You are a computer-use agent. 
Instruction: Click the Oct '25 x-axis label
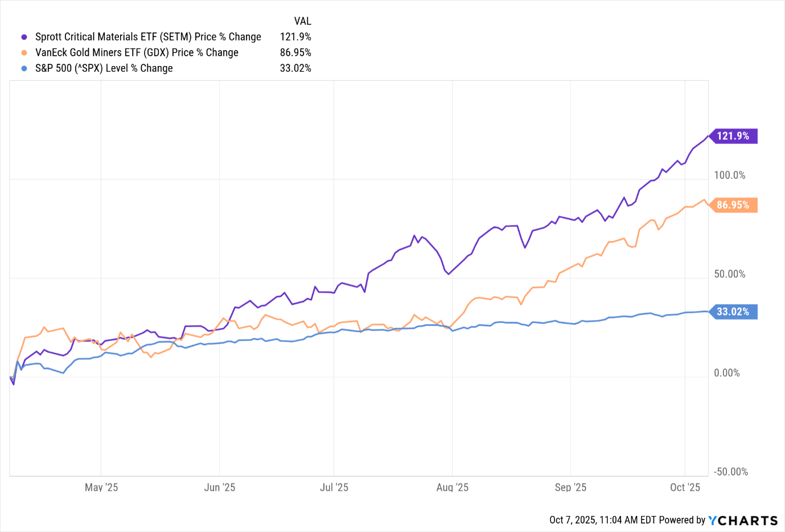point(685,488)
